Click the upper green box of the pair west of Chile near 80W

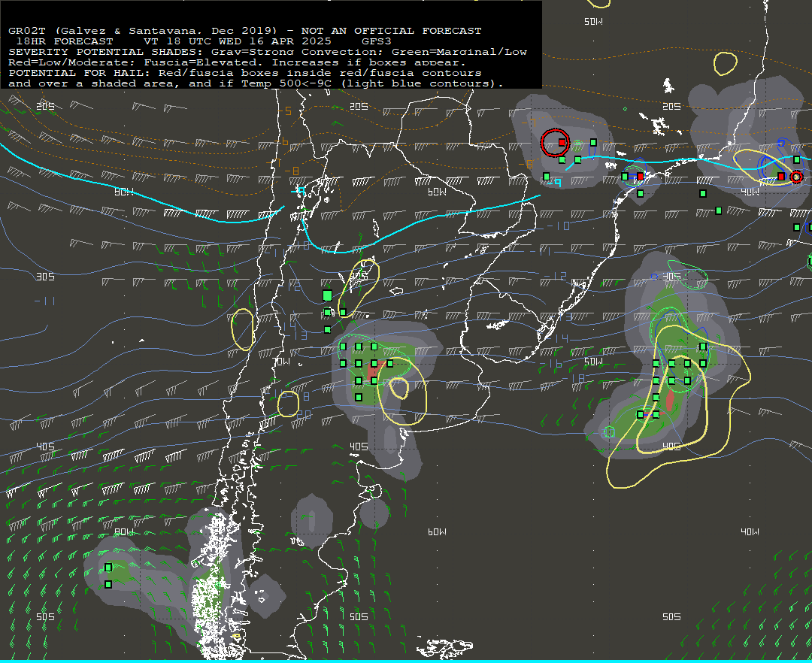108,568
